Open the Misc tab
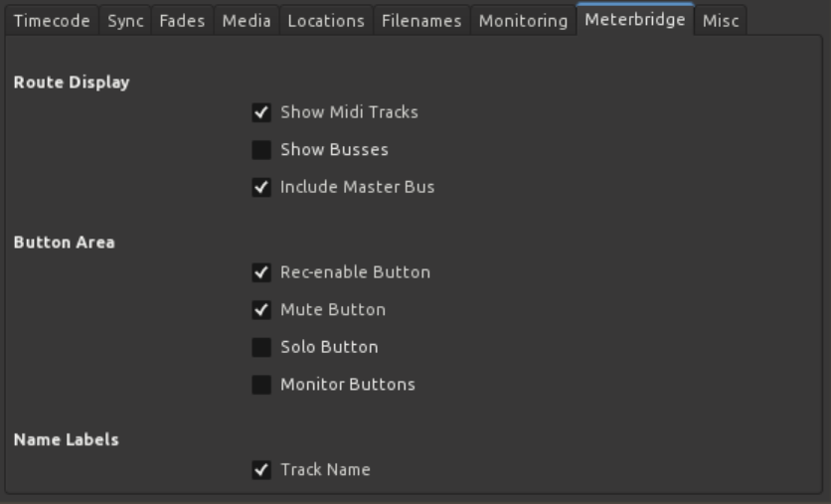The width and height of the screenshot is (831, 504). 721,21
